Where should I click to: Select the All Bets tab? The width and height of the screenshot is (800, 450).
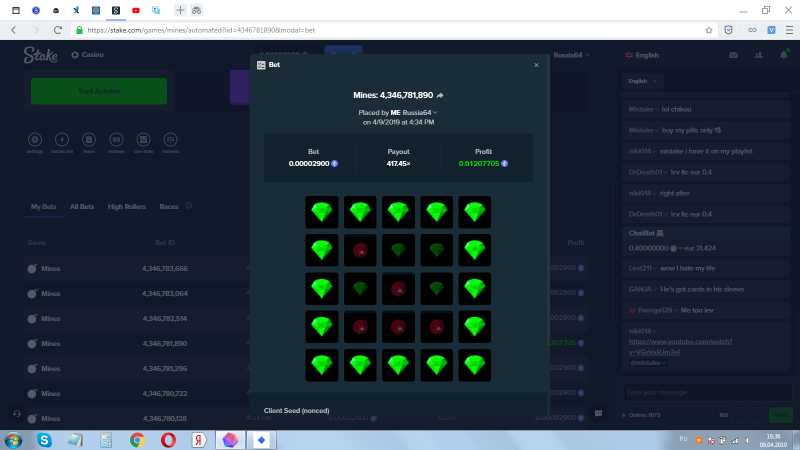pos(82,207)
